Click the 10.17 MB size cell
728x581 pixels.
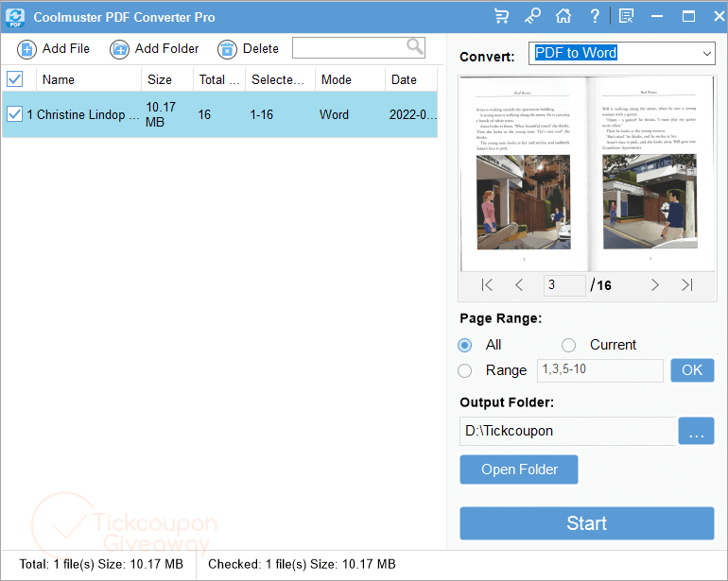pos(161,114)
